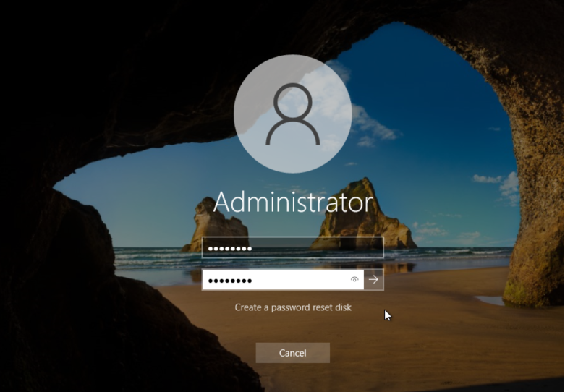The height and width of the screenshot is (392, 565).
Task: Confirm the new password with the arrow
Action: pyautogui.click(x=373, y=279)
